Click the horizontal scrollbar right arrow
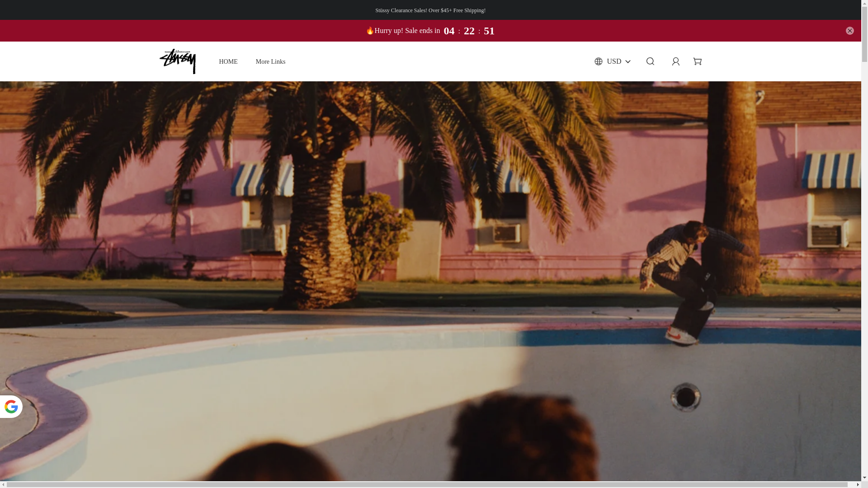Image resolution: width=868 pixels, height=488 pixels. tap(858, 485)
